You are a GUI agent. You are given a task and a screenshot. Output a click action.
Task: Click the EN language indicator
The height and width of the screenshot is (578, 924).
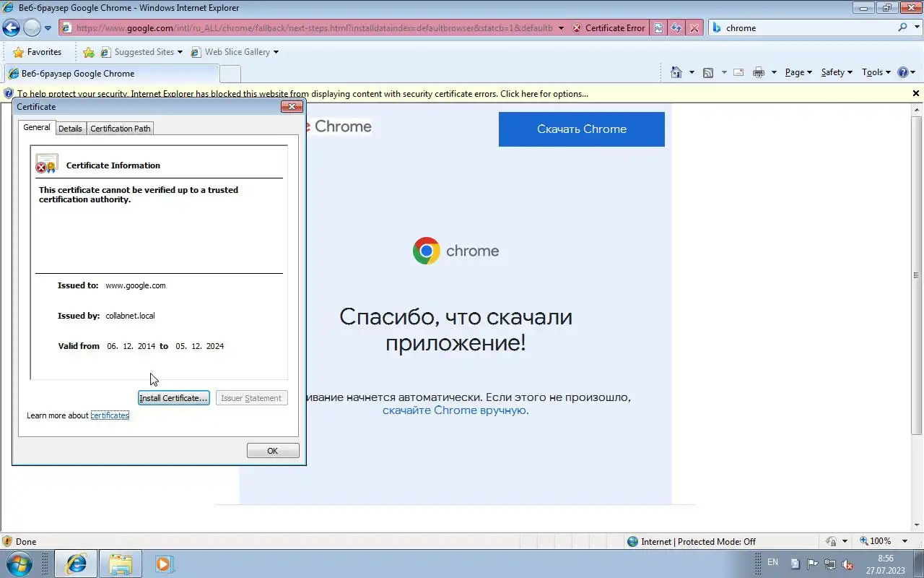pos(772,562)
